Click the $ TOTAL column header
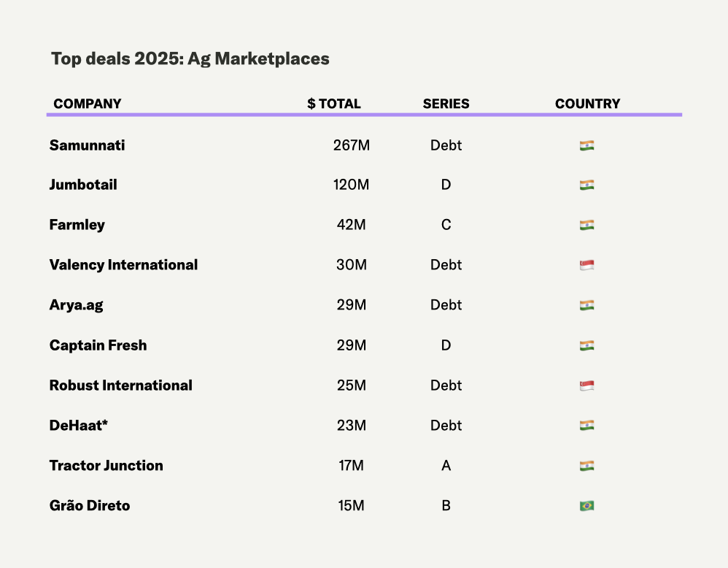Screen dimensions: 728x568 click(334, 104)
